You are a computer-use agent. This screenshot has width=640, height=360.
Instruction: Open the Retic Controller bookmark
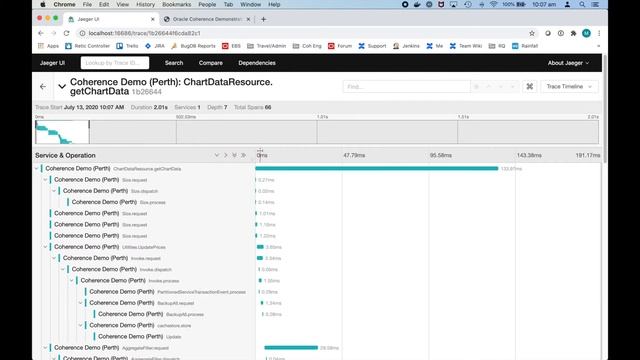pos(88,46)
